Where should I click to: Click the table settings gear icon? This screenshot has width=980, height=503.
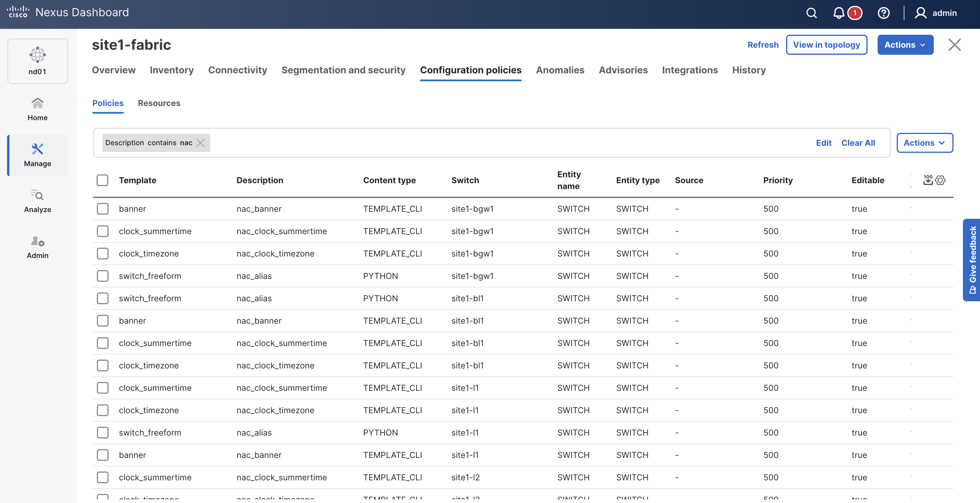941,180
